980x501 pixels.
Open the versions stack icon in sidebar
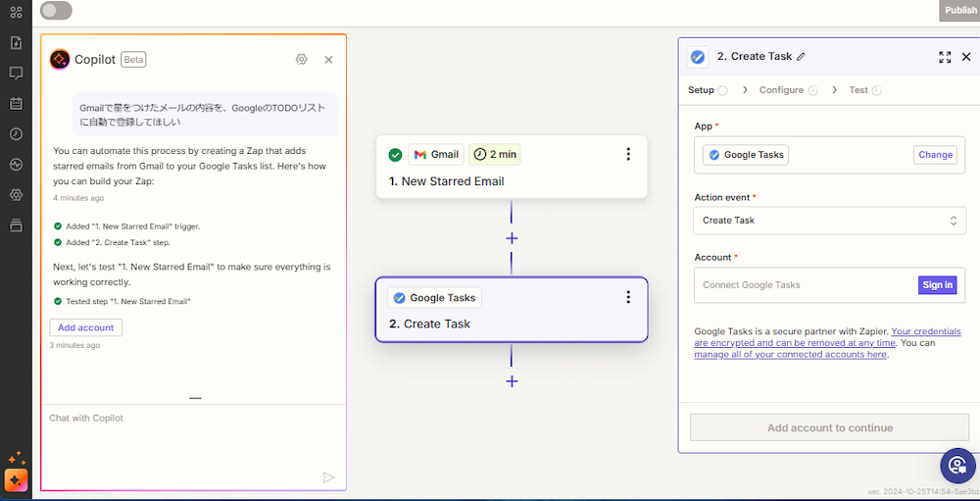pos(17,225)
